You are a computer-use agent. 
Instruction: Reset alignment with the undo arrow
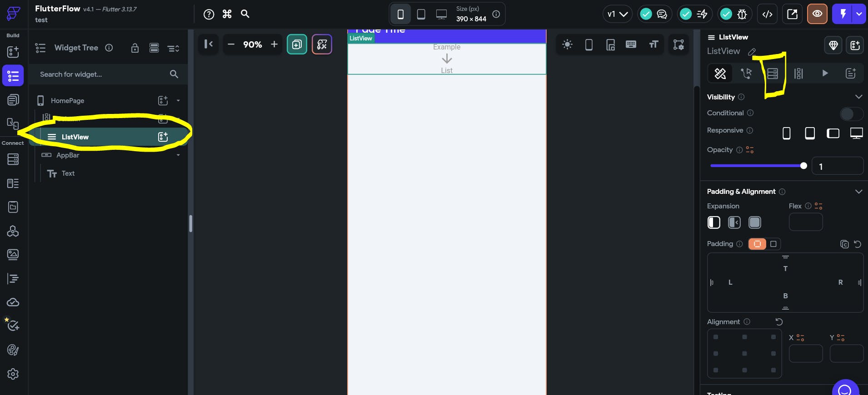779,322
